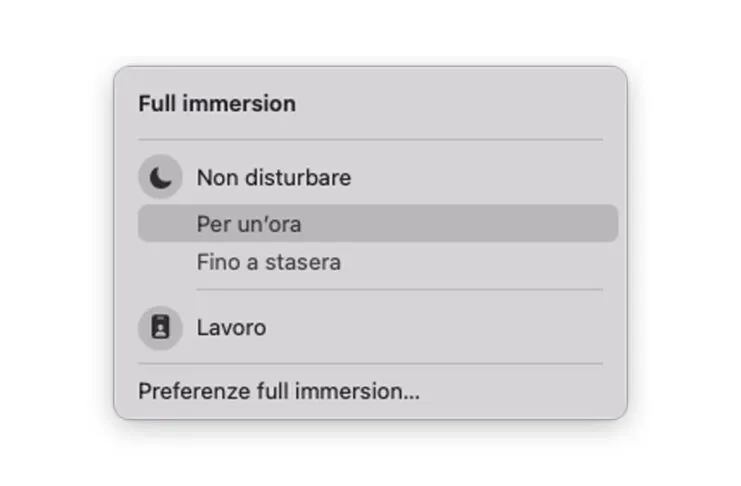The height and width of the screenshot is (486, 741).
Task: Click the crescent moon Do Not Disturb icon
Action: [160, 178]
